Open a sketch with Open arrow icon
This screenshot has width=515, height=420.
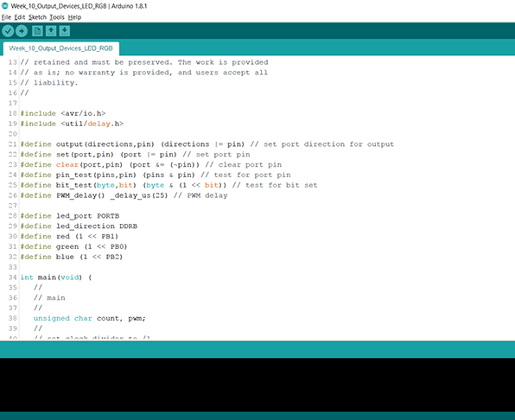51,31
